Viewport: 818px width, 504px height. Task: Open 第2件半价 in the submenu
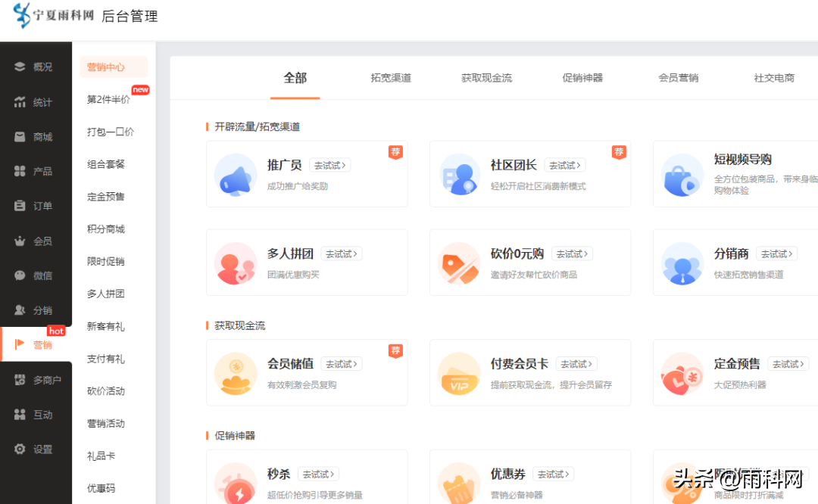[108, 99]
